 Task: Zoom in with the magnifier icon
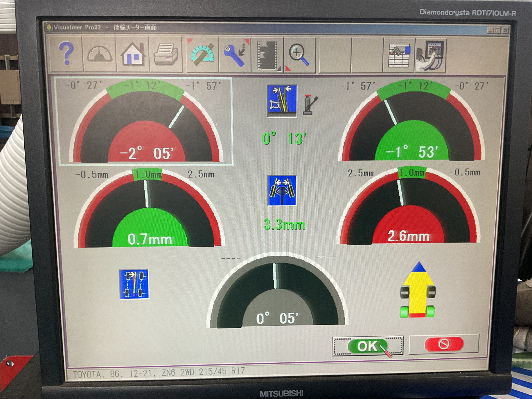(299, 55)
